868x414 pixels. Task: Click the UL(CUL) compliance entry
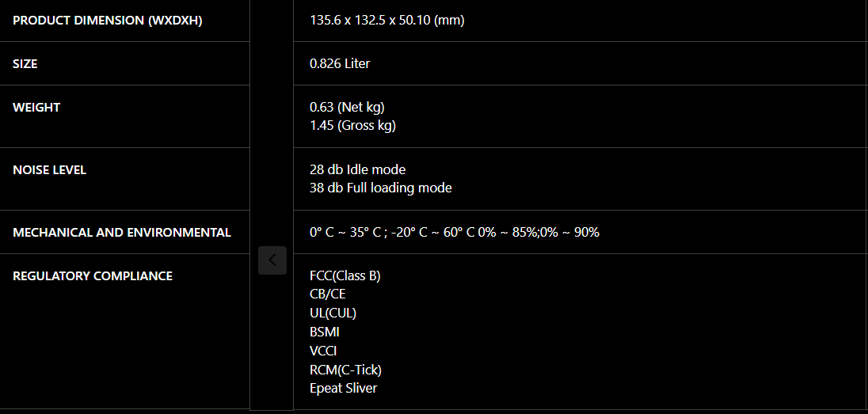333,313
